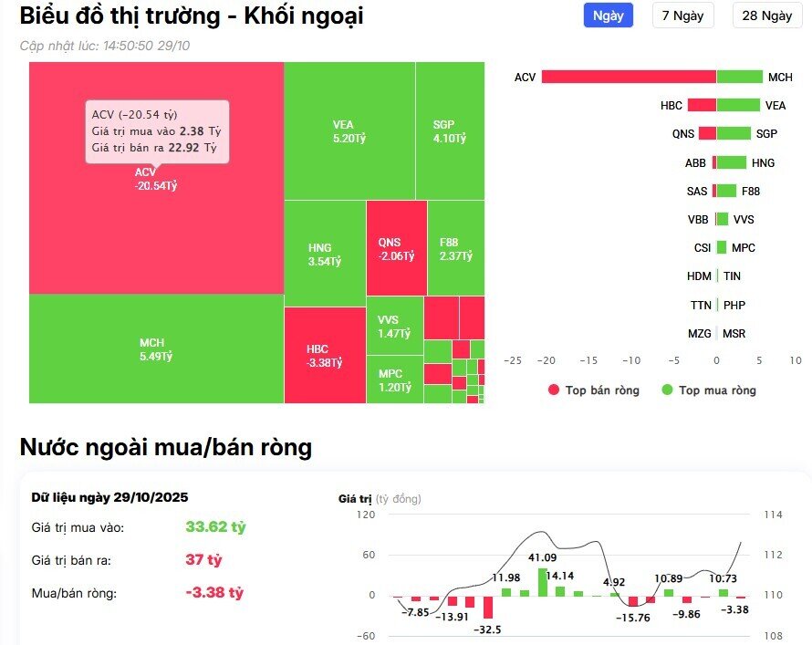Click the green "Top mua ròng" legend dot
Image resolution: width=812 pixels, height=645 pixels.
point(667,390)
